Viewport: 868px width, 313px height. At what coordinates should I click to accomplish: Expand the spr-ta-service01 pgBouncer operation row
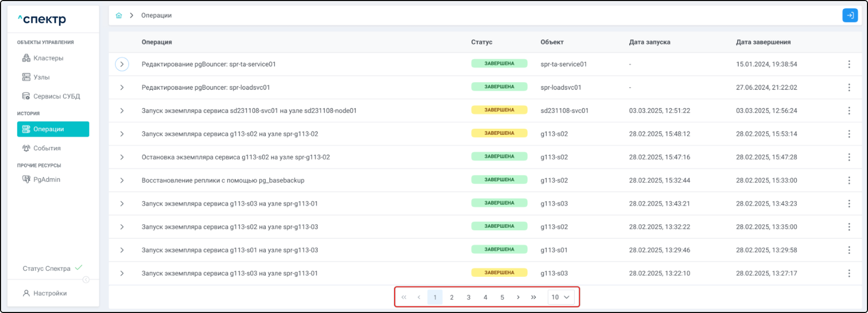(x=122, y=64)
